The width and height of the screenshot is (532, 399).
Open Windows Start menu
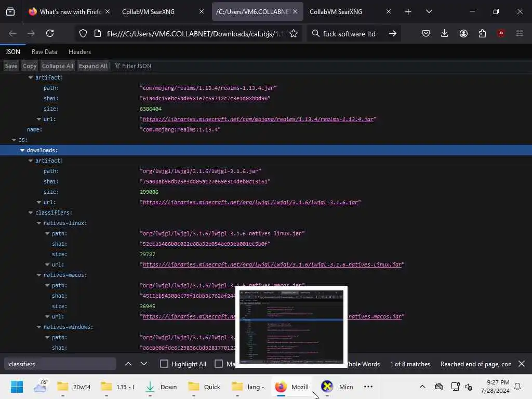pyautogui.click(x=17, y=387)
